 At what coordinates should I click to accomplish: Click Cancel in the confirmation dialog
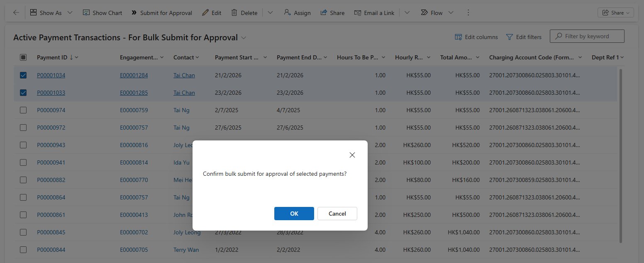point(337,214)
